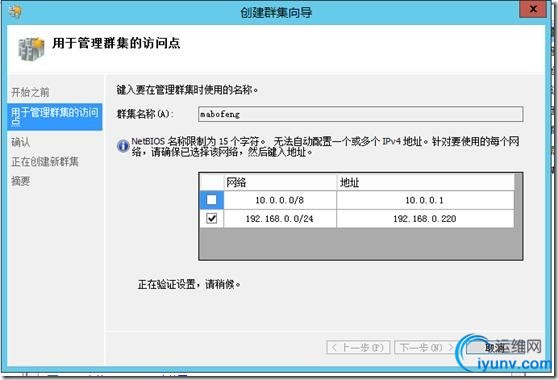The height and width of the screenshot is (380, 558).
Task: Select the 正在创建新群集 step
Action: tap(45, 162)
